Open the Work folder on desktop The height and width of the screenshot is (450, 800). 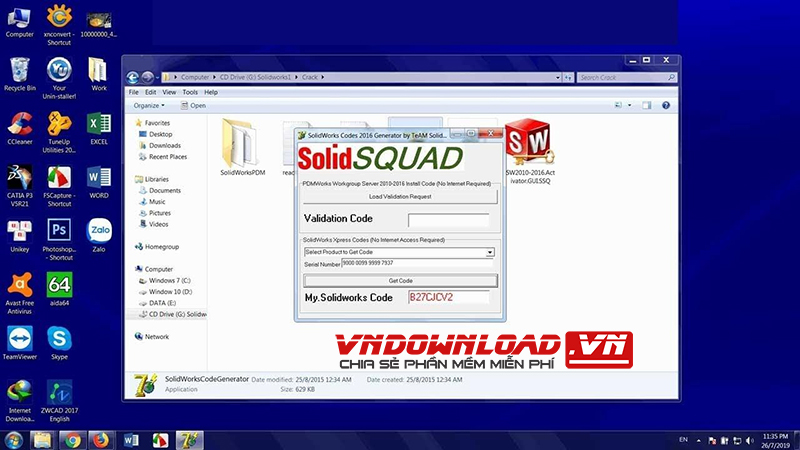point(98,74)
